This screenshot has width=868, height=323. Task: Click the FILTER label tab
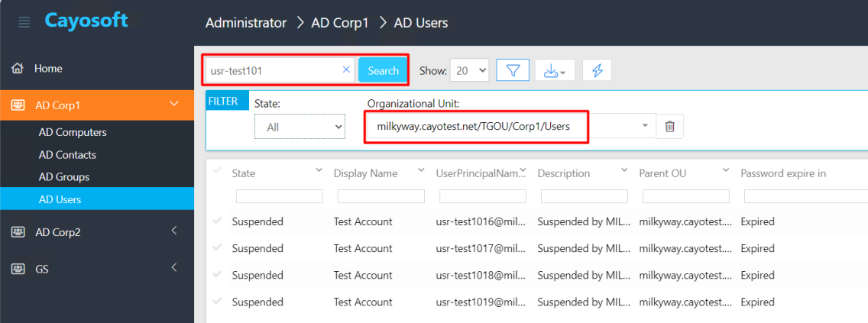click(x=228, y=102)
